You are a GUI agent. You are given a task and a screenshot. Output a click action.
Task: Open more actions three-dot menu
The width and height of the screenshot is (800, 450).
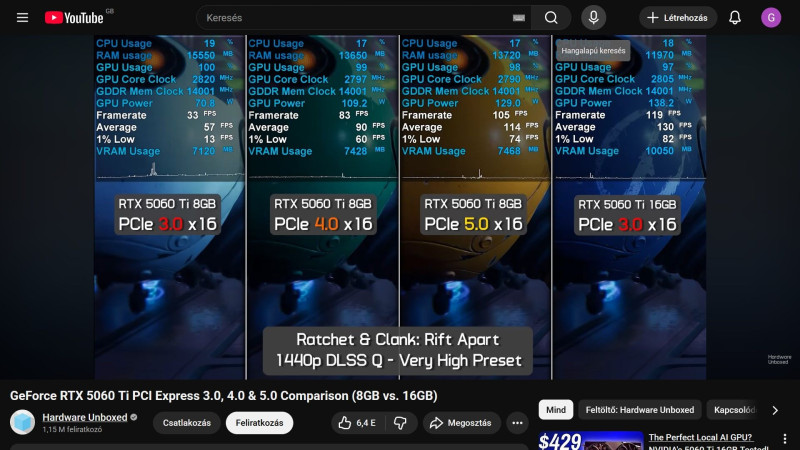517,423
